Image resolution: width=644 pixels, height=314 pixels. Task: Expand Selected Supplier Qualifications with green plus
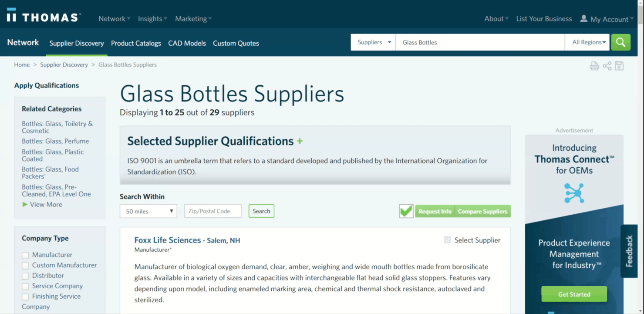click(x=300, y=141)
